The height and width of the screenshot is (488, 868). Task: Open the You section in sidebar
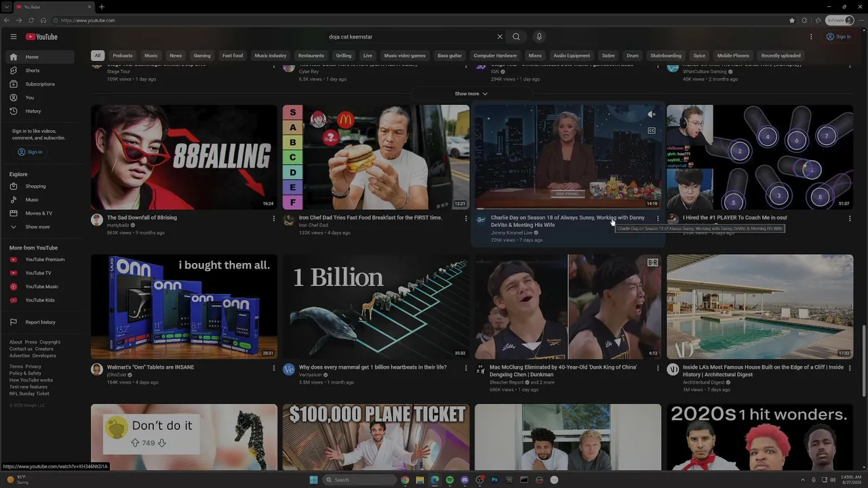tap(41, 98)
